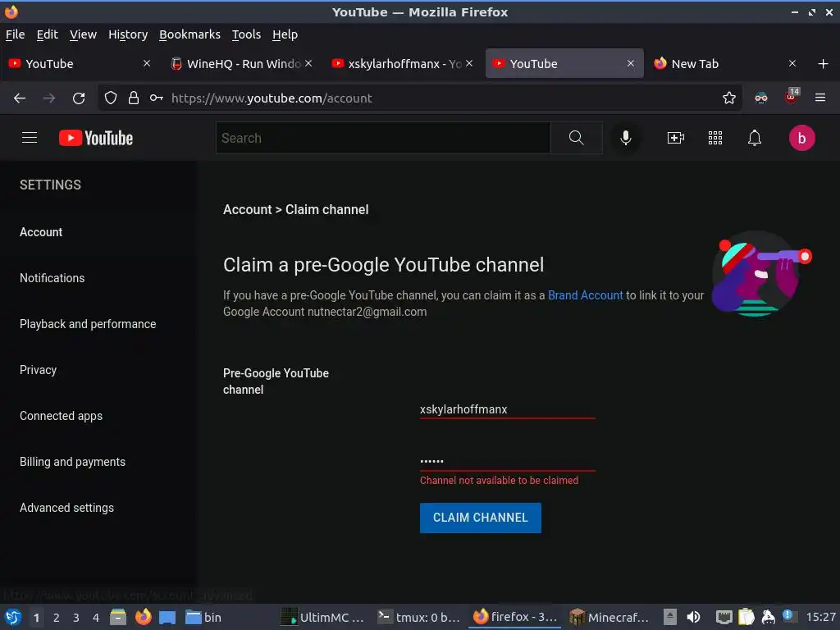Screen dimensions: 840x630
Task: Open the notifications bell
Action: (755, 138)
